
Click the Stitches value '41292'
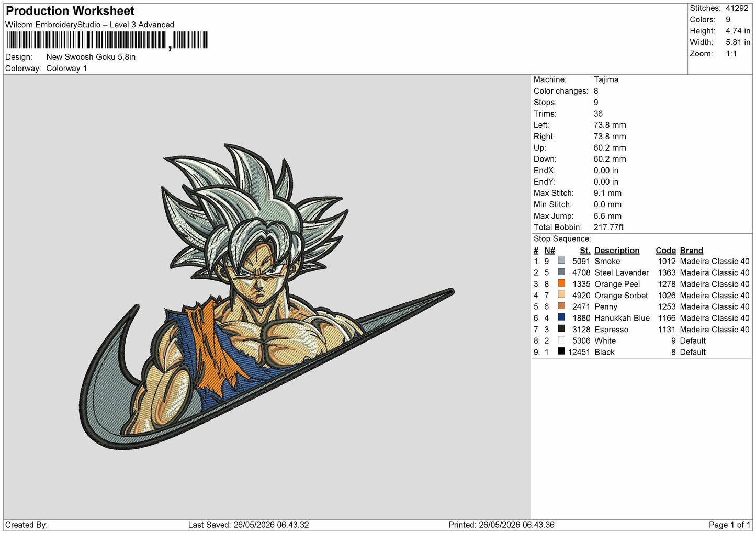[x=737, y=8]
